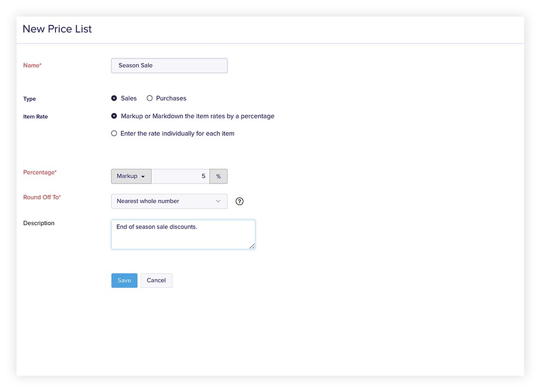Click the % symbol next to percentage field

218,176
